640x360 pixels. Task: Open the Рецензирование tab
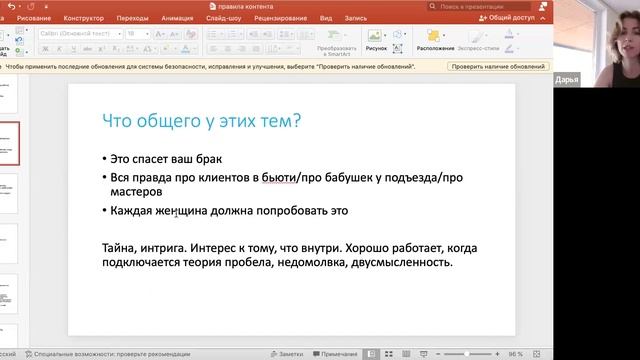[x=280, y=18]
